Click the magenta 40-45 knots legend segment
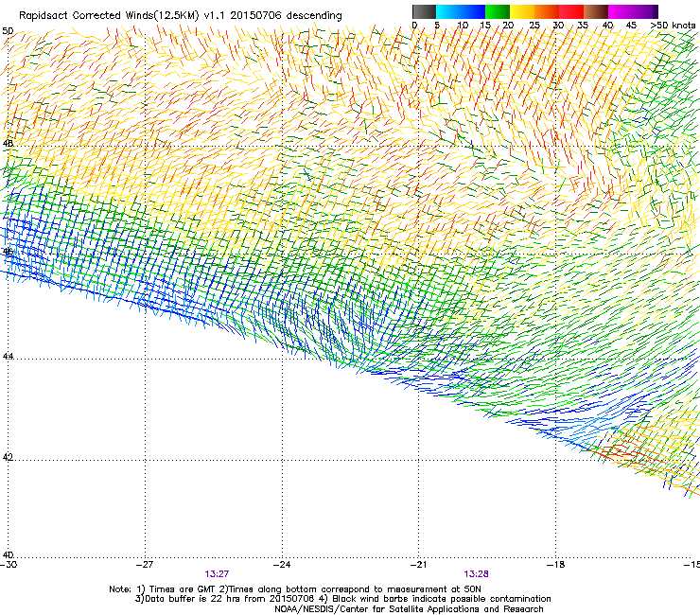The image size is (700, 615). coord(621,11)
